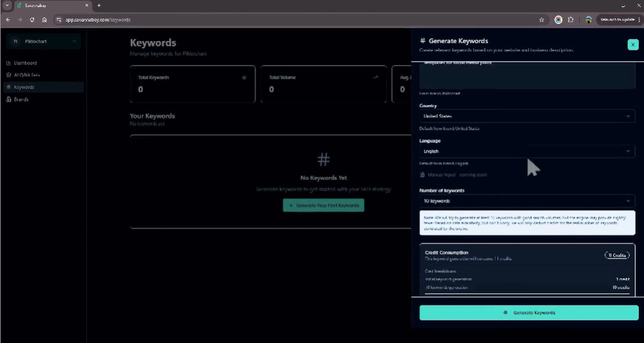
Task: Open Brands in the sidebar
Action: 44,99
